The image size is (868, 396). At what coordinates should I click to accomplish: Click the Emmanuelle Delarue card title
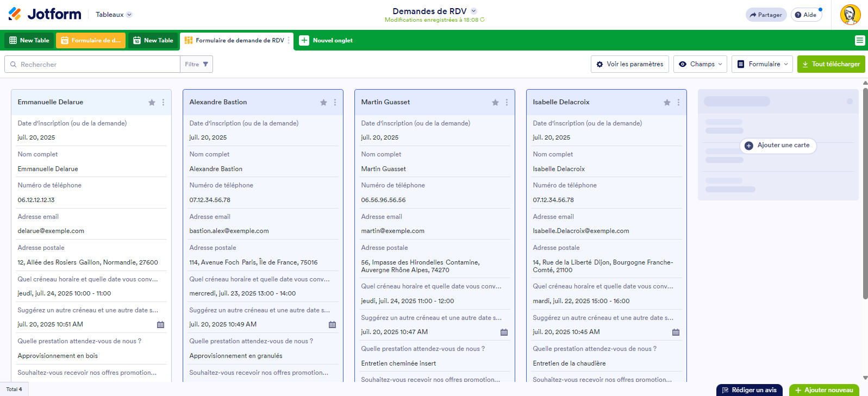(x=51, y=102)
